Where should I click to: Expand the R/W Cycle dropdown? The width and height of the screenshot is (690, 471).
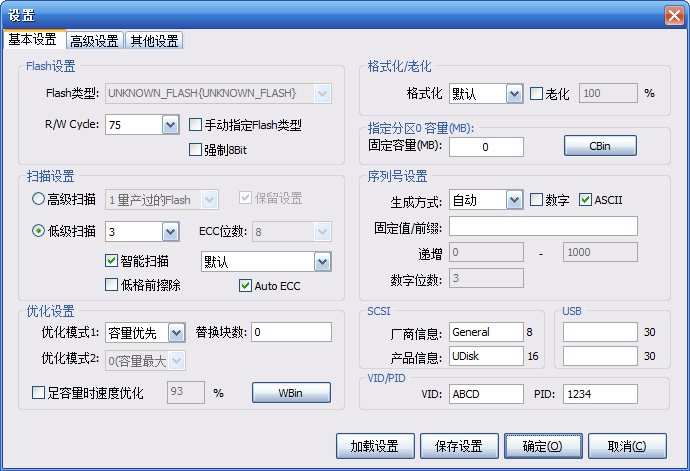[170, 125]
